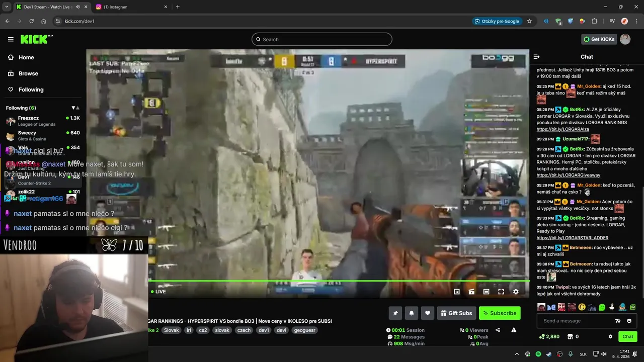Bookmark this page with the star icon

529,21
